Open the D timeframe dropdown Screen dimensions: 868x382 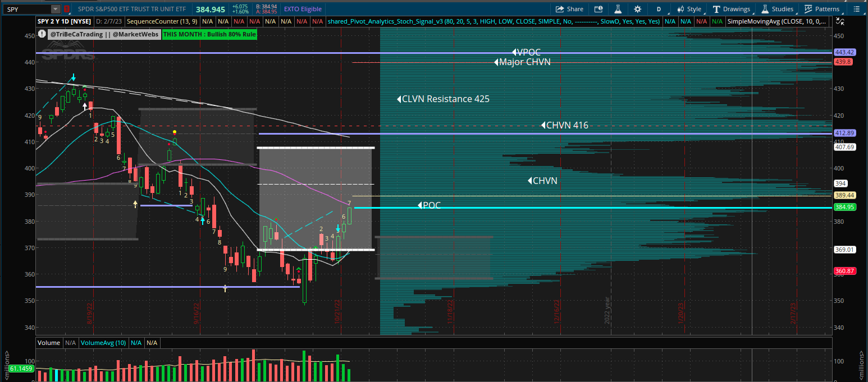point(659,9)
